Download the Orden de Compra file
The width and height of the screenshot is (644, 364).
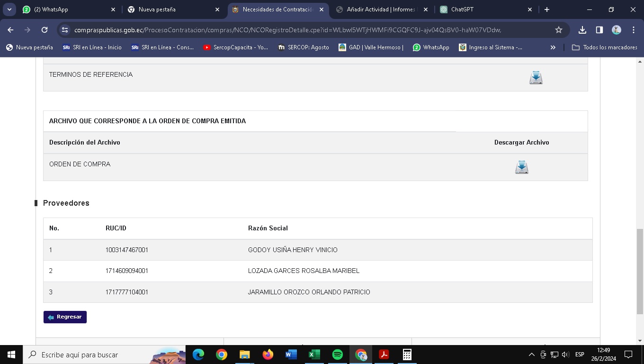click(521, 167)
